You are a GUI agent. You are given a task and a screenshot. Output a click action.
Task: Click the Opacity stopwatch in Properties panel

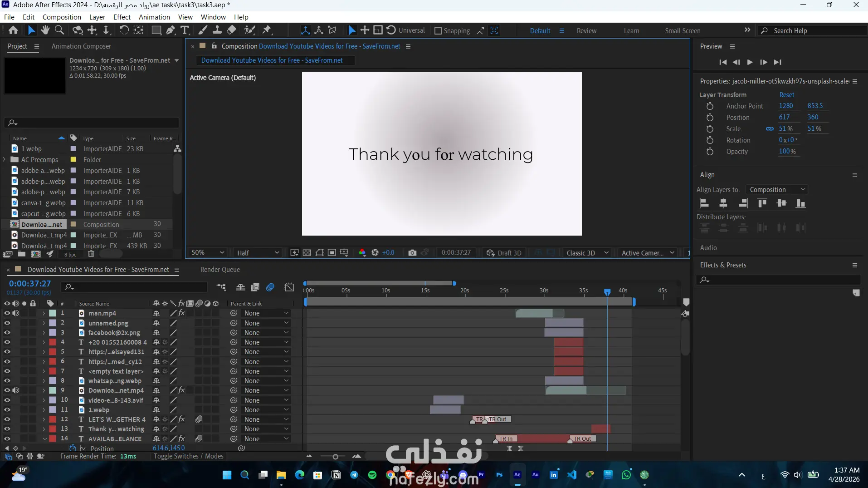(710, 152)
